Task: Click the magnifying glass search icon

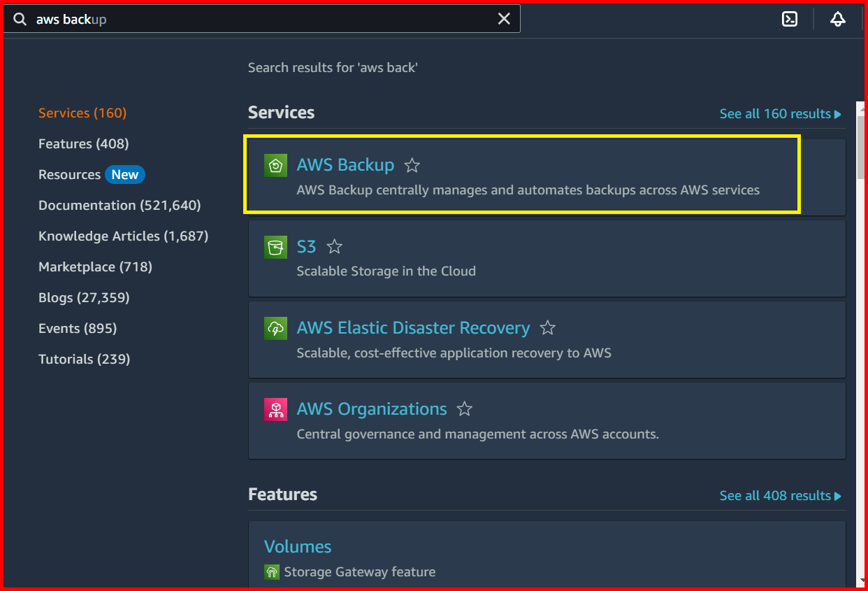Action: (19, 19)
